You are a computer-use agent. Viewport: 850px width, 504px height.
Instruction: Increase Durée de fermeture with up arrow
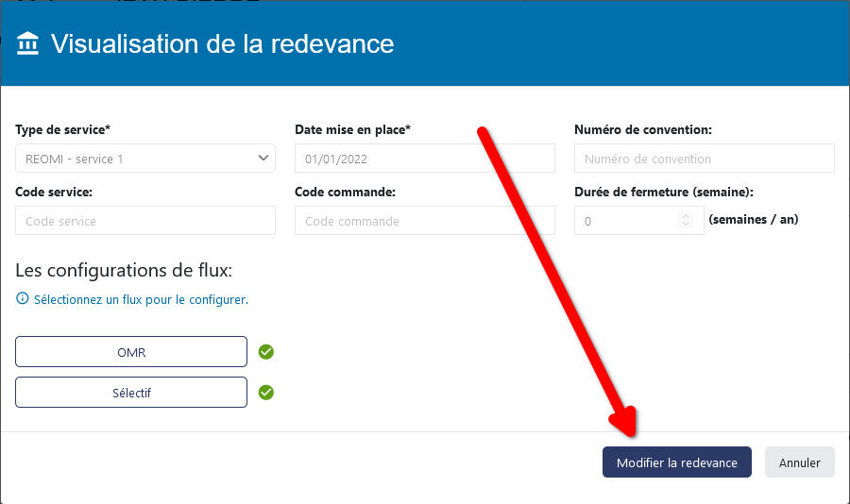pyautogui.click(x=686, y=216)
